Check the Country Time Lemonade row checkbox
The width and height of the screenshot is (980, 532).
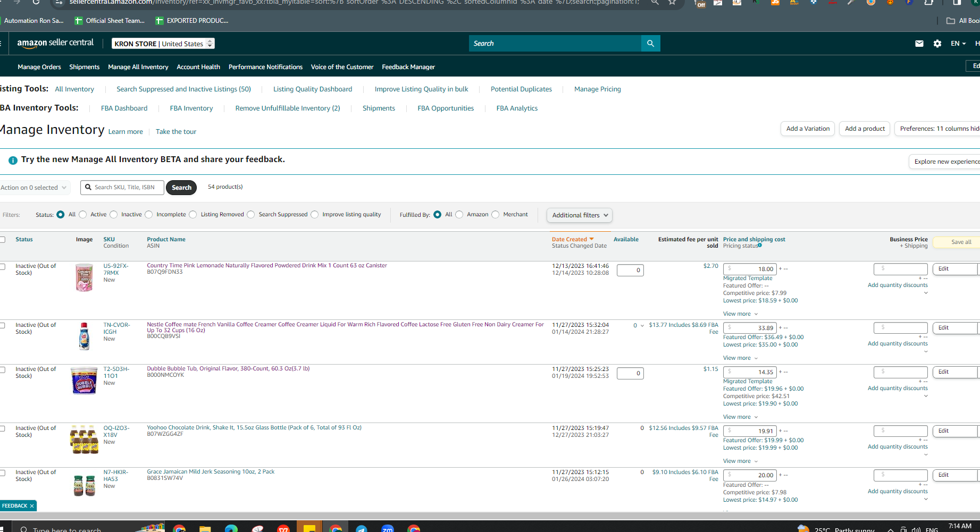point(3,266)
